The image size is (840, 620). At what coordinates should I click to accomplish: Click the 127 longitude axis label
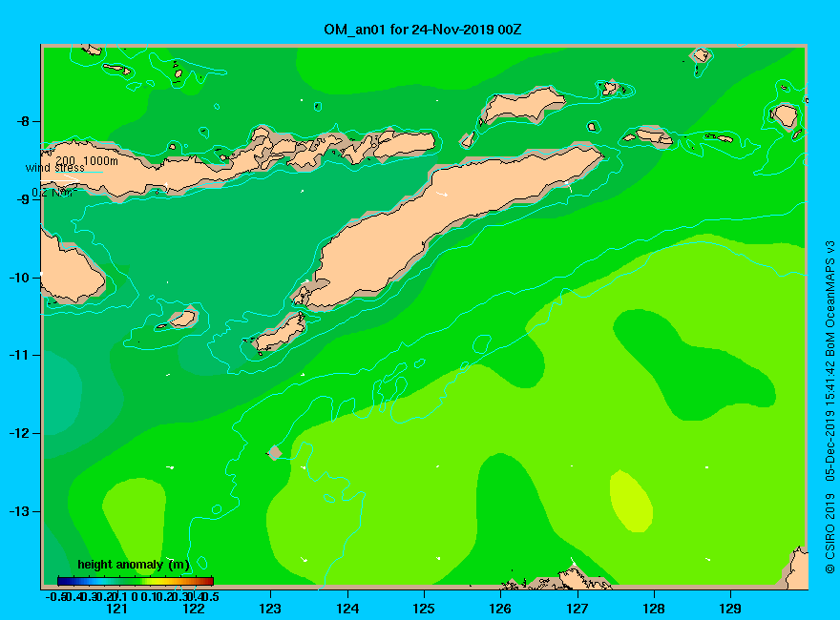(x=577, y=609)
